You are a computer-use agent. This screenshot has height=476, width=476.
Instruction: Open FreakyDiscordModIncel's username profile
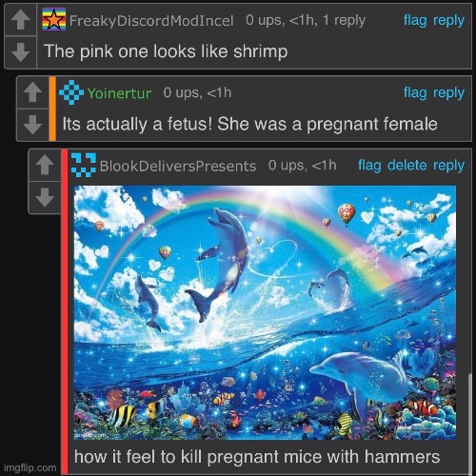pos(151,21)
